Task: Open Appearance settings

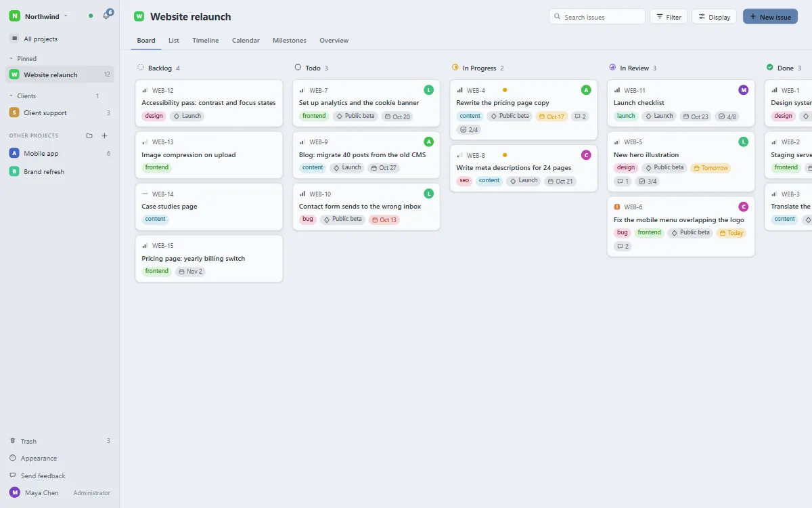Action: point(60,459)
